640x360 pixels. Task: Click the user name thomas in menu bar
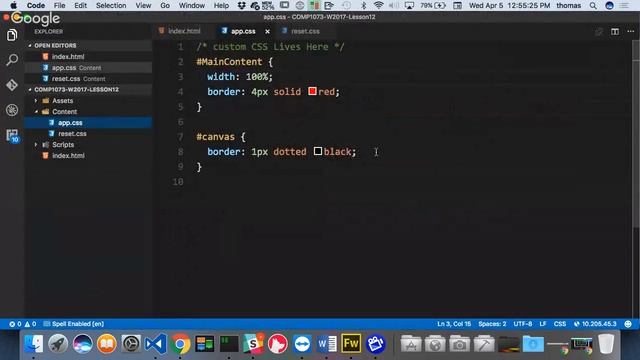click(569, 5)
